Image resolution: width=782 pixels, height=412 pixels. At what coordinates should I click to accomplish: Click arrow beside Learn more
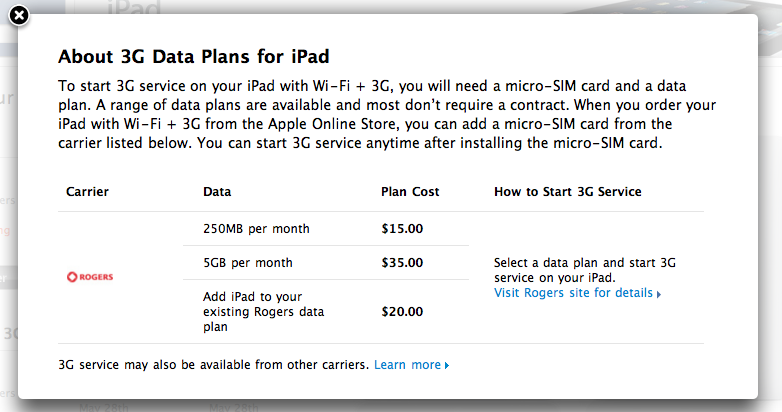pyautogui.click(x=447, y=366)
